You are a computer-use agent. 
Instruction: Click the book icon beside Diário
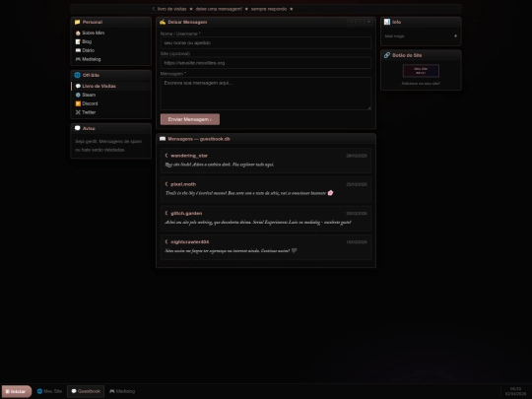pos(78,50)
